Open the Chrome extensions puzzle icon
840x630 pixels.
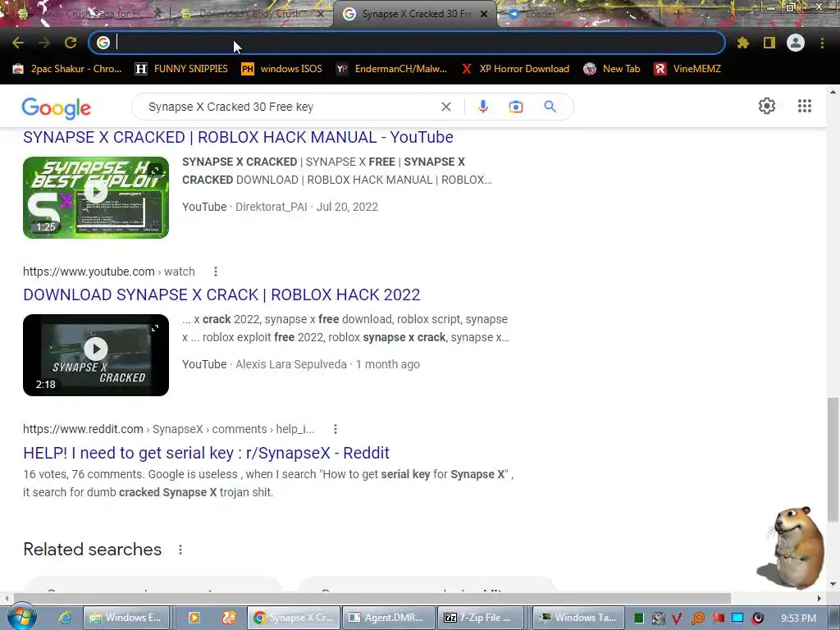click(x=743, y=43)
